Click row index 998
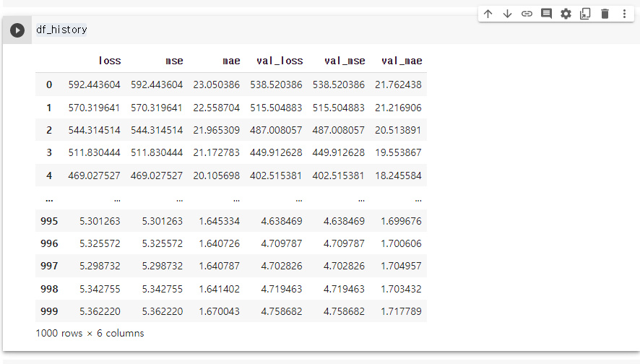 [x=49, y=289]
